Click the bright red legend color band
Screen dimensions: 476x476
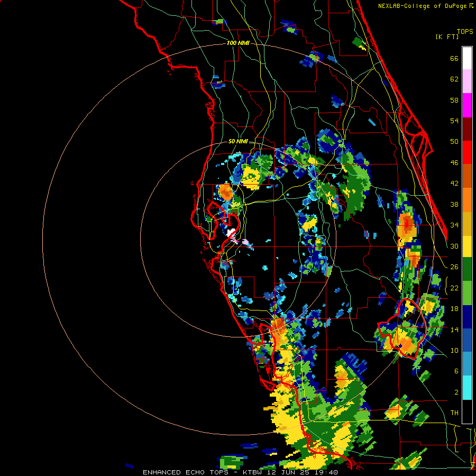pos(467,152)
